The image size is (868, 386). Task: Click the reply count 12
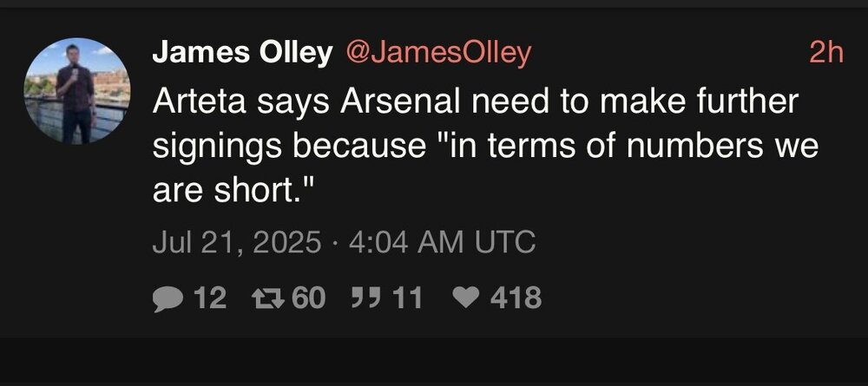tap(209, 298)
